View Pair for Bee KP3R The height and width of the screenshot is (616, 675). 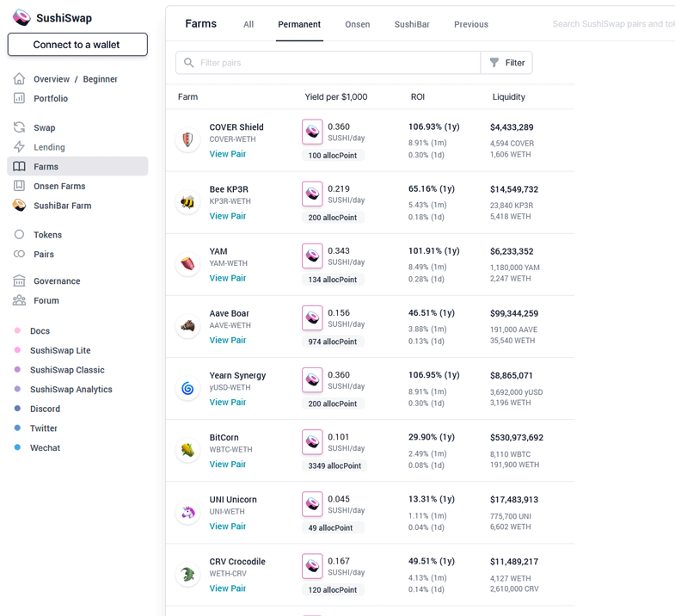228,216
